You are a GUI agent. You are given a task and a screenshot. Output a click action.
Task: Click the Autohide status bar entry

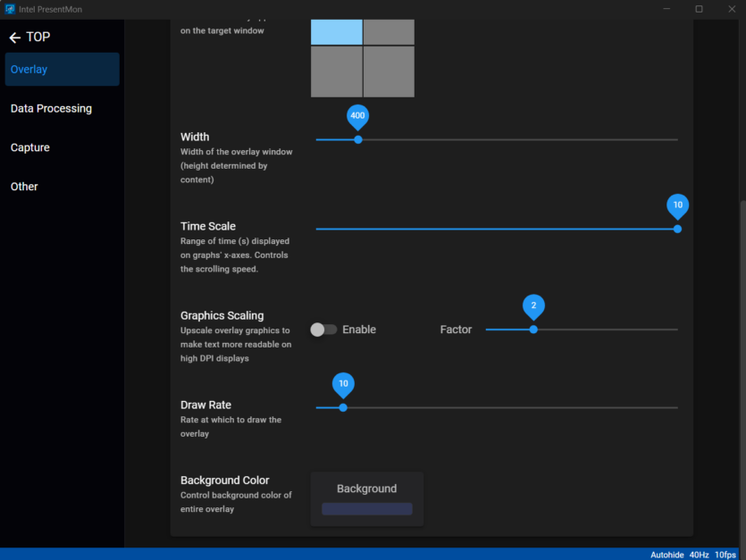[x=667, y=555]
